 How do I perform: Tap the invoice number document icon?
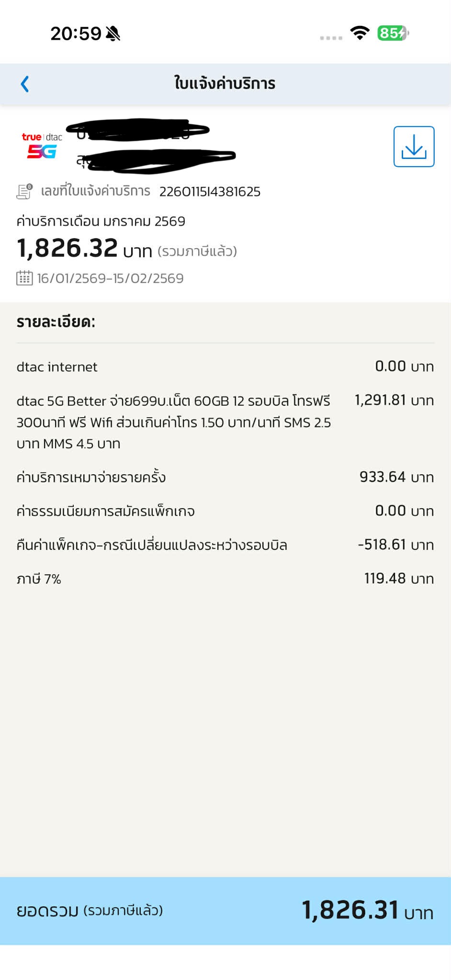click(24, 191)
